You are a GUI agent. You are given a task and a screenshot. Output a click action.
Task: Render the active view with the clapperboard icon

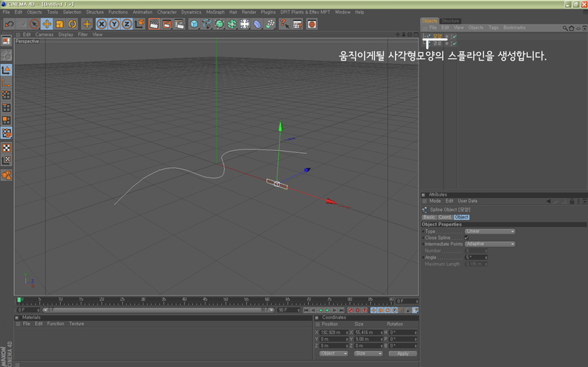pos(153,25)
